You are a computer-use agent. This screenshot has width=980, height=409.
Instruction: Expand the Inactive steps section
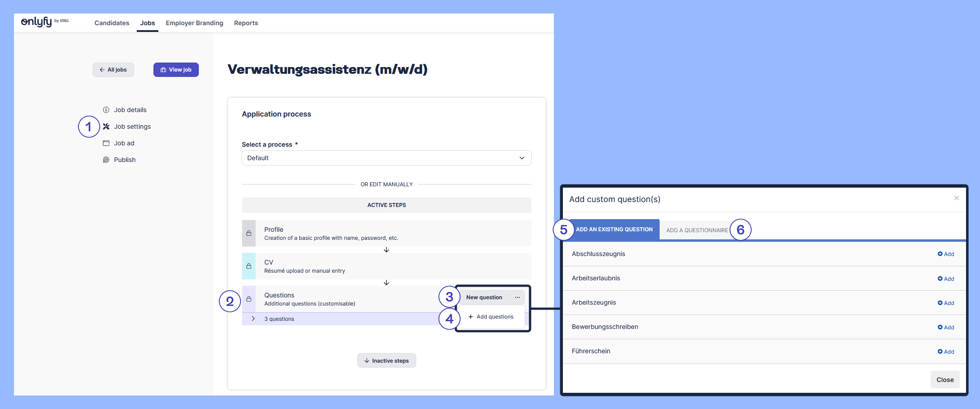point(387,360)
